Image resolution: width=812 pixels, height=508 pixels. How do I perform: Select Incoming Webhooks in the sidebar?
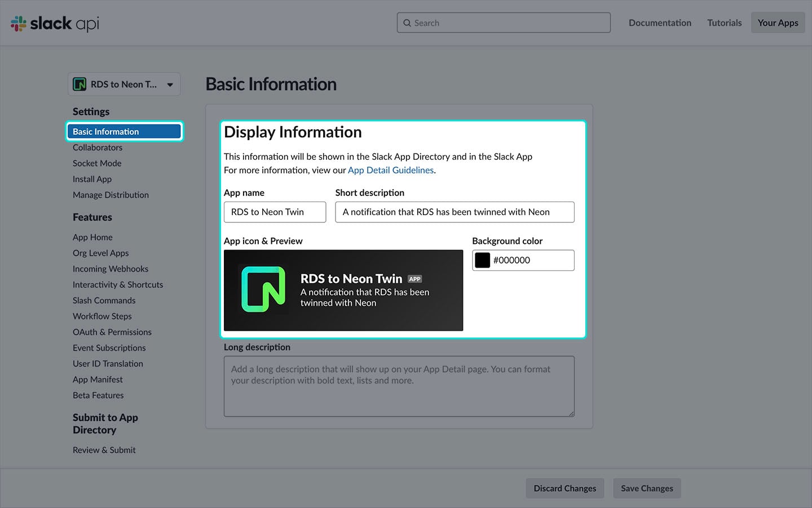click(111, 269)
